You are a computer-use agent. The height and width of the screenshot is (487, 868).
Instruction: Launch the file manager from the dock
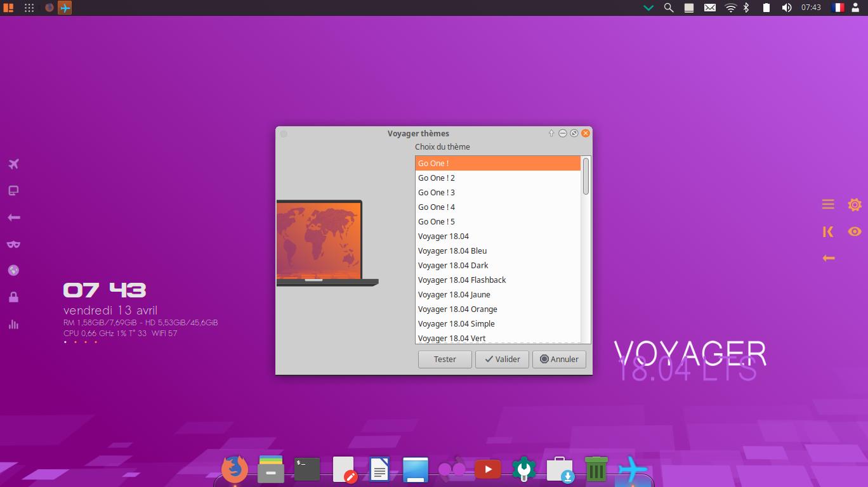(x=271, y=469)
